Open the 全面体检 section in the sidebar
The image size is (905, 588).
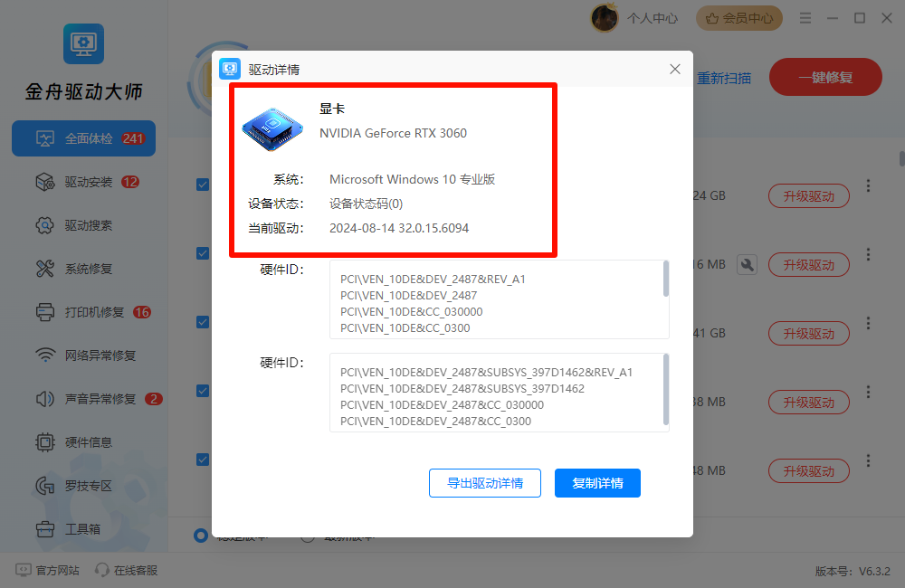83,138
